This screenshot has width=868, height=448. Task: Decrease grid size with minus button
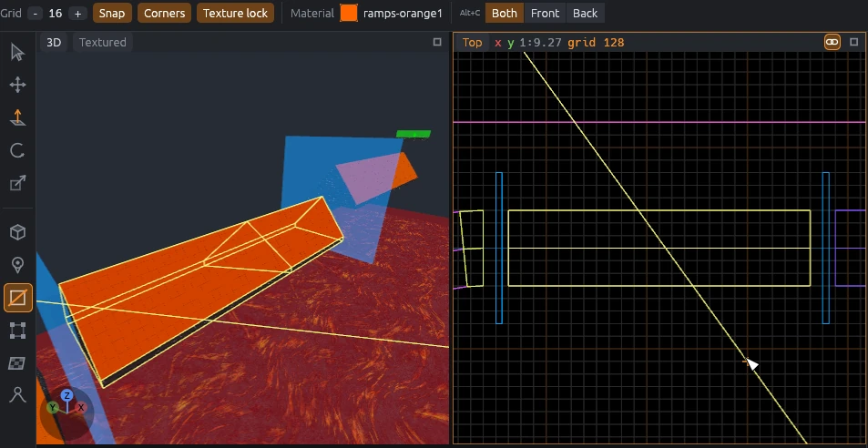35,14
